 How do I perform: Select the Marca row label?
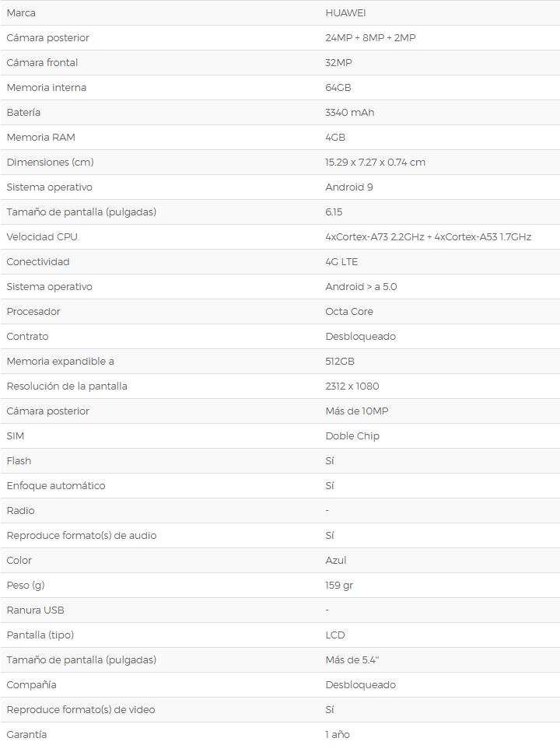click(x=21, y=13)
